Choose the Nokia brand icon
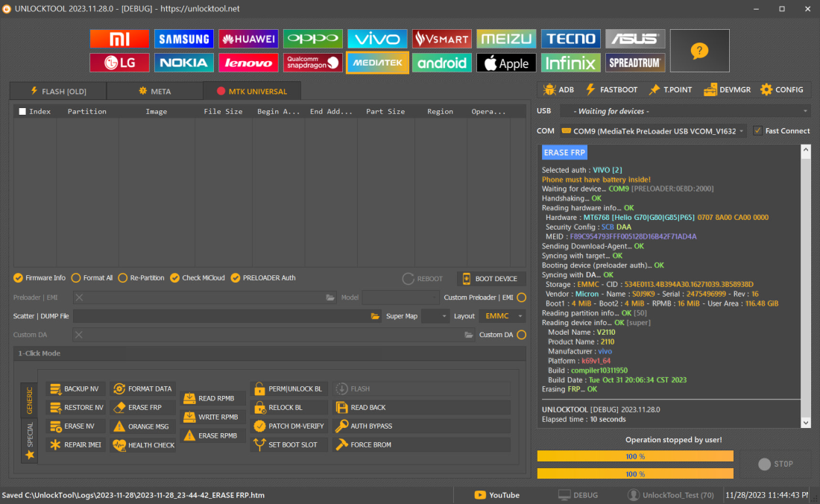The height and width of the screenshot is (504, 820). 184,63
